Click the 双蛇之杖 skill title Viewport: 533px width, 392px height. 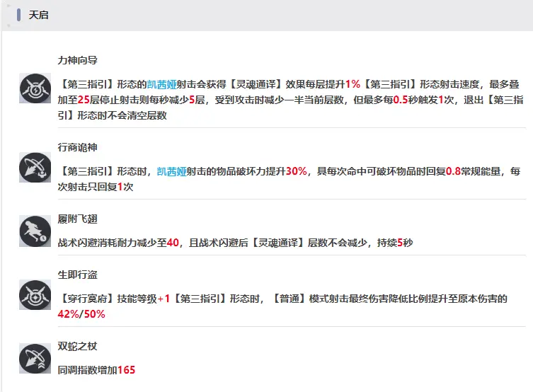pos(77,347)
